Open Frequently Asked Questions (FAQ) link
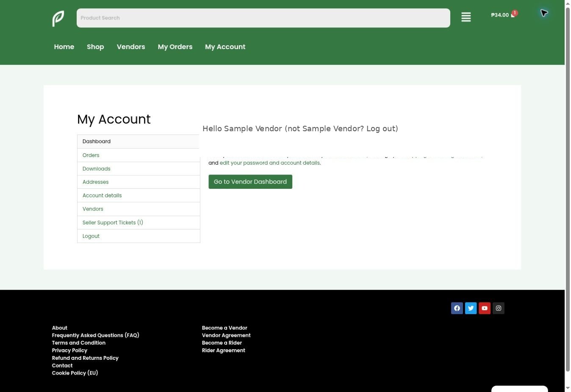This screenshot has width=571, height=392. [x=96, y=335]
